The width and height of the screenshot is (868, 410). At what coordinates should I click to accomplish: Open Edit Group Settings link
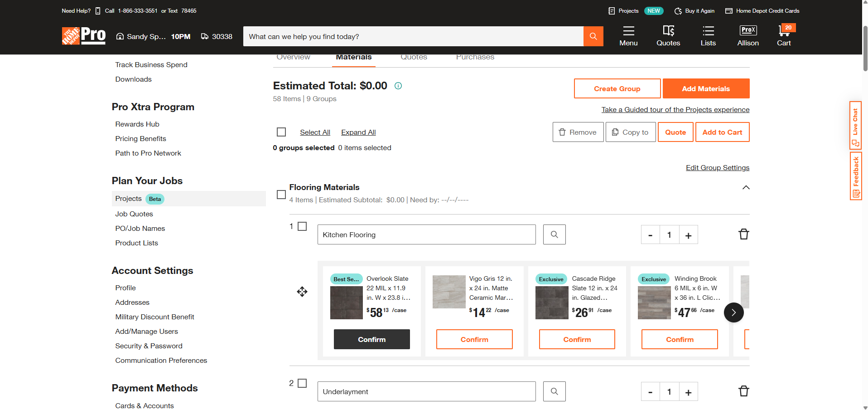[x=717, y=168]
